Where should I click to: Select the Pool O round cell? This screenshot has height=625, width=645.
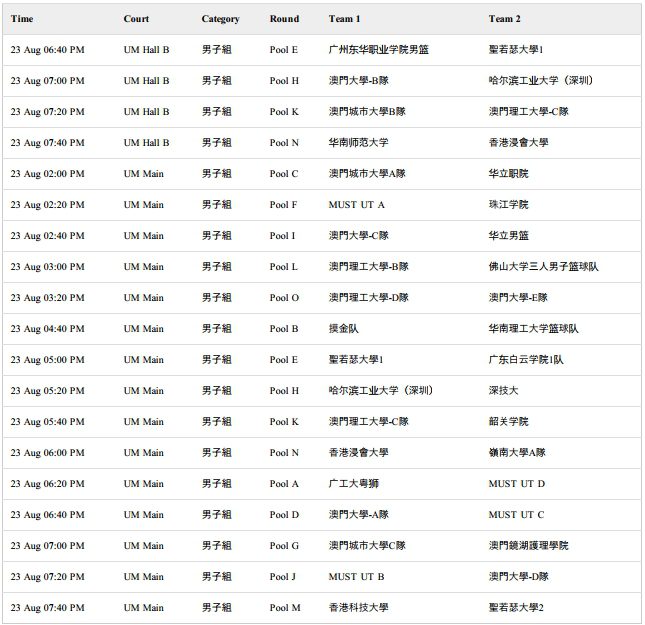284,297
